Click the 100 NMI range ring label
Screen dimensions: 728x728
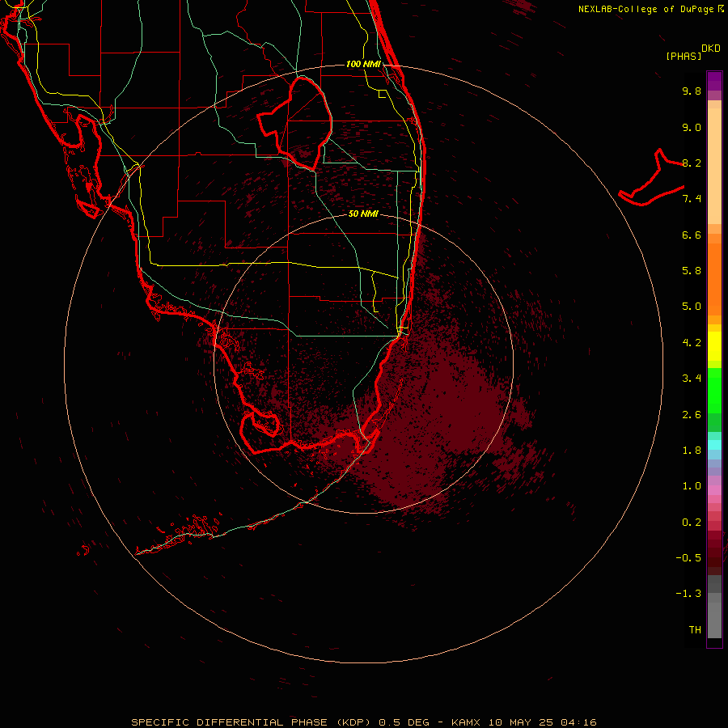coord(363,64)
